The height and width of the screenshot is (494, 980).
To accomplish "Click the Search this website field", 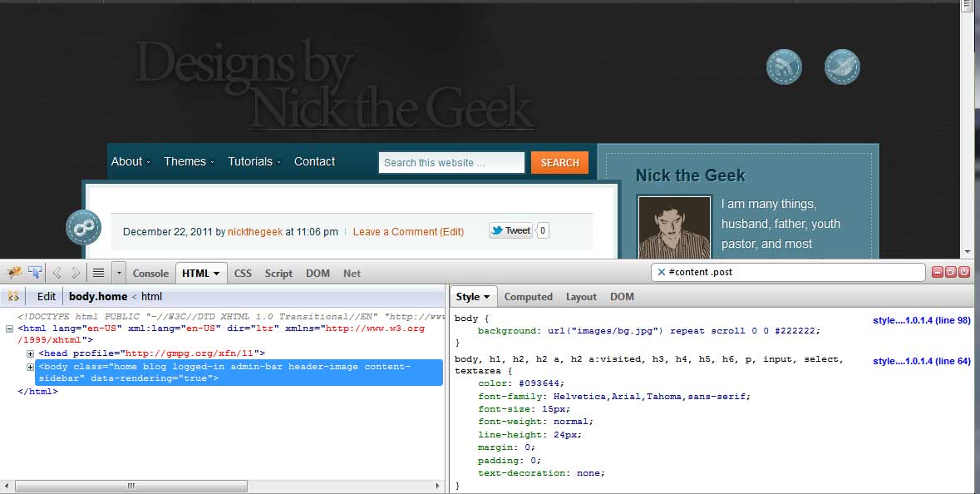I will tap(451, 163).
